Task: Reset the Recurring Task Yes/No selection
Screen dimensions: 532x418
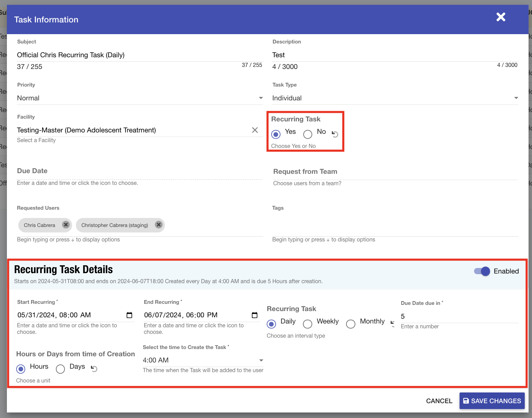Action: (x=335, y=134)
